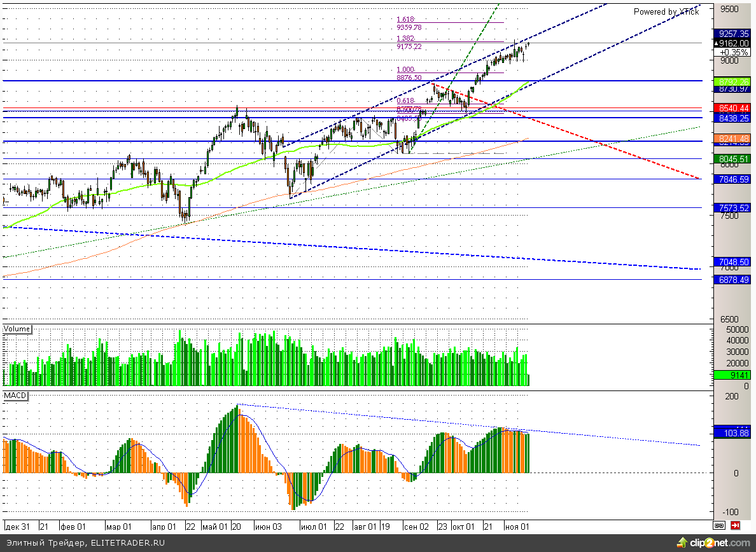The width and height of the screenshot is (756, 552).
Task: Click the red scroll-to-end arrow icon
Action: [735, 525]
